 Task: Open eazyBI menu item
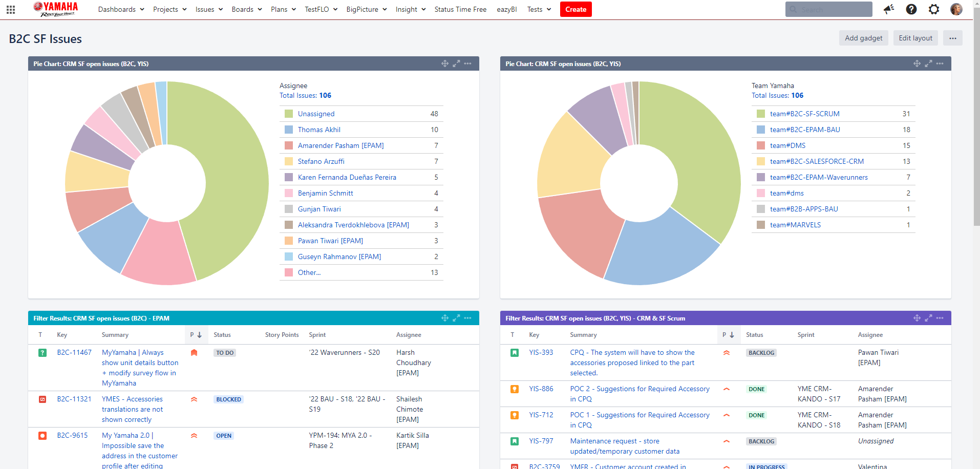point(507,9)
